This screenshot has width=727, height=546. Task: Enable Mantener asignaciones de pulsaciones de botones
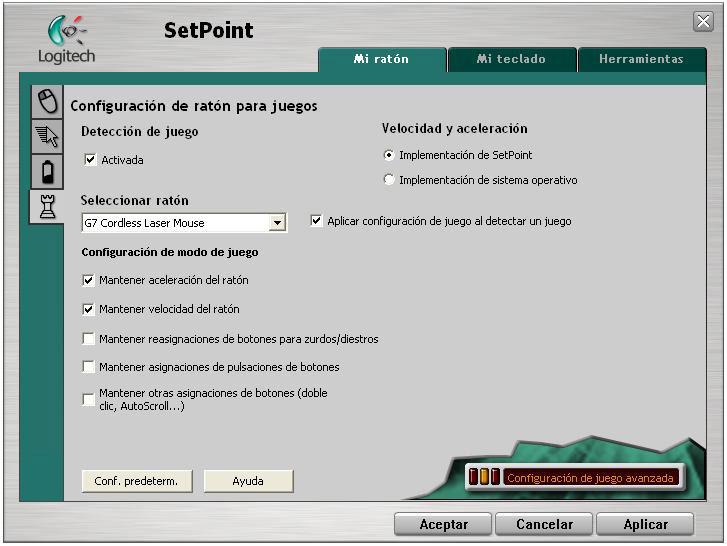(x=89, y=367)
